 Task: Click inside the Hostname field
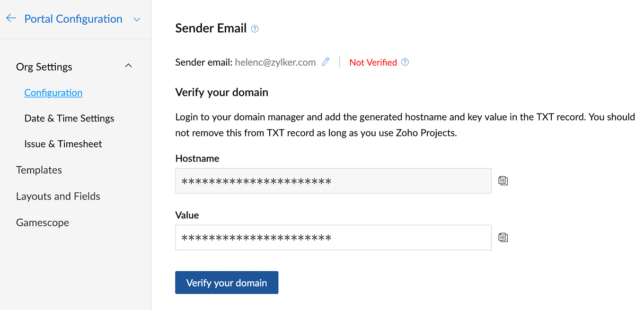click(x=333, y=181)
